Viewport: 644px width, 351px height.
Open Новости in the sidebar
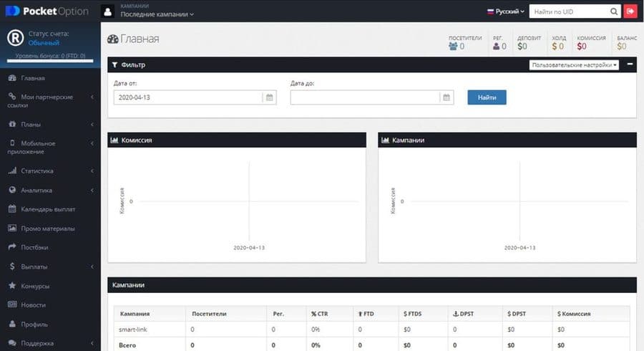34,305
